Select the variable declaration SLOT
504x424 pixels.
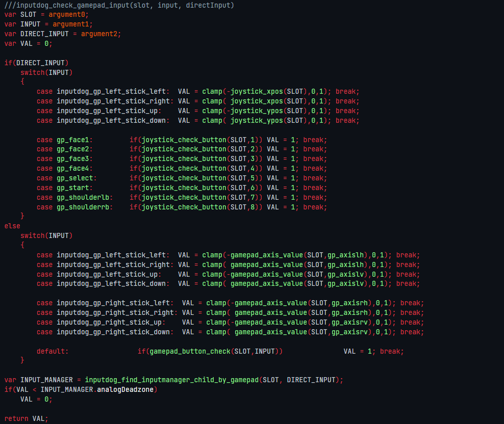tap(28, 14)
